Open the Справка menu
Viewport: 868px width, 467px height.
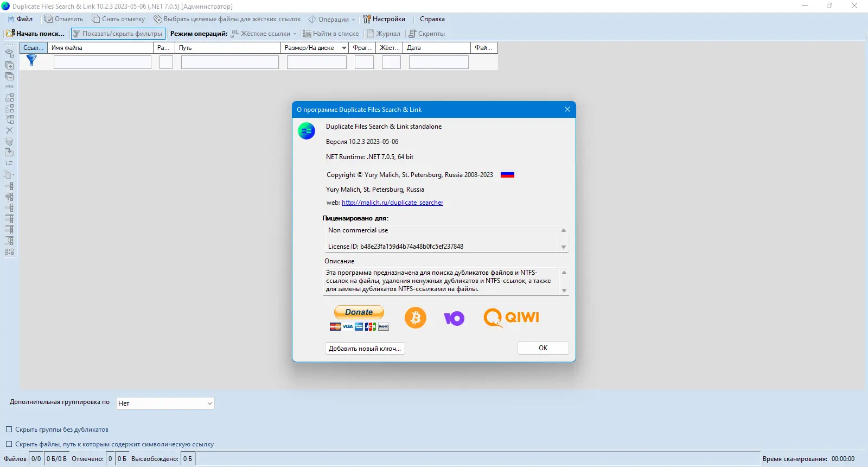pyautogui.click(x=432, y=19)
